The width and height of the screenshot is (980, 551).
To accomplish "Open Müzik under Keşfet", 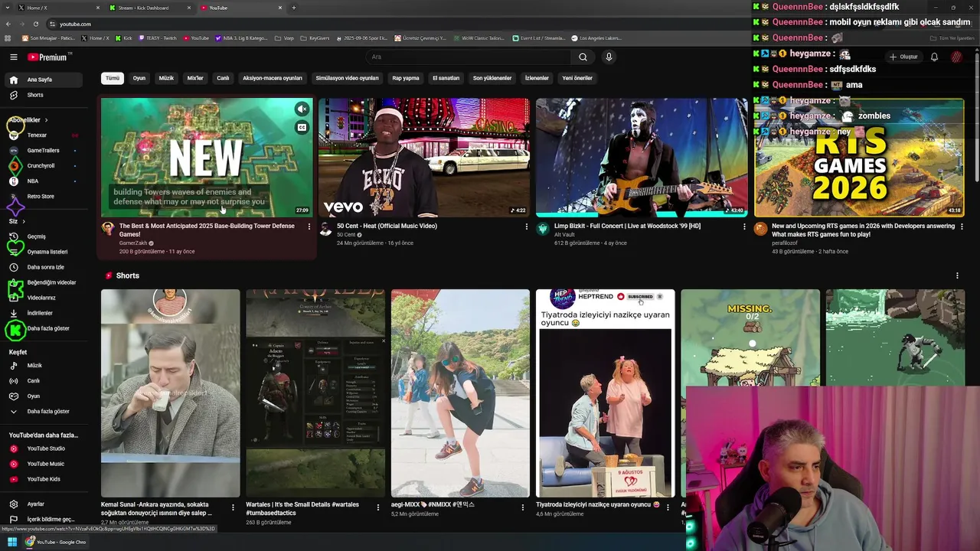I will tap(43, 366).
